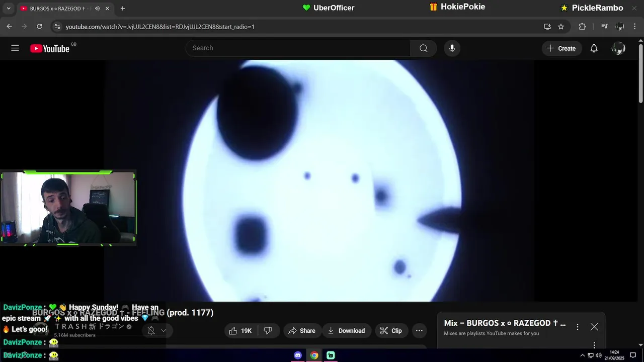Click the YouTube search magnifier button
This screenshot has width=644, height=362.
point(424,48)
